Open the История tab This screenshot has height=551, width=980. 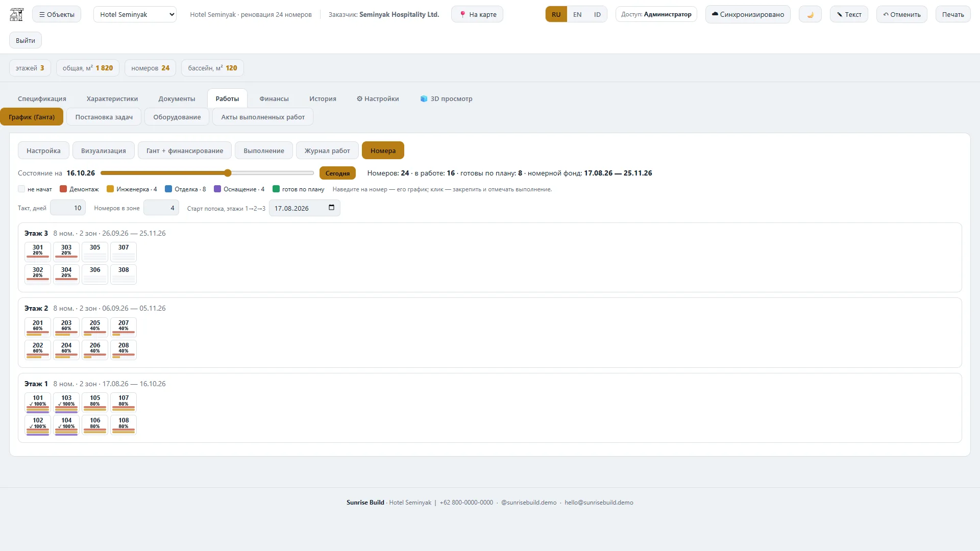[323, 98]
